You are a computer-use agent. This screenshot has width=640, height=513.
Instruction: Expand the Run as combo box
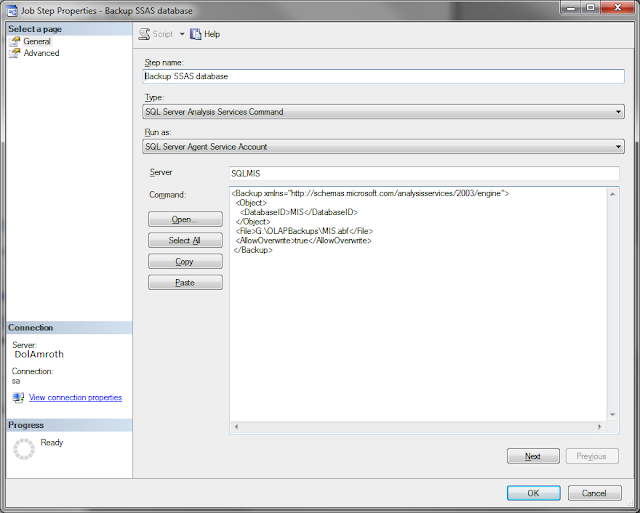pyautogui.click(x=618, y=147)
